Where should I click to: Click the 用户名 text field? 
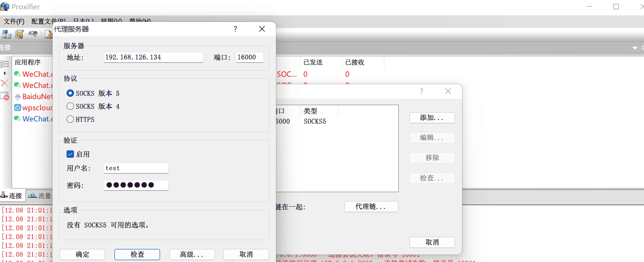(x=136, y=168)
